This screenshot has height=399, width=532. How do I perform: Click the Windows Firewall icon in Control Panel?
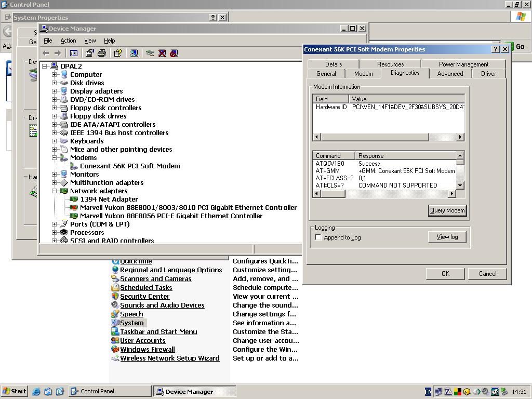click(x=115, y=349)
